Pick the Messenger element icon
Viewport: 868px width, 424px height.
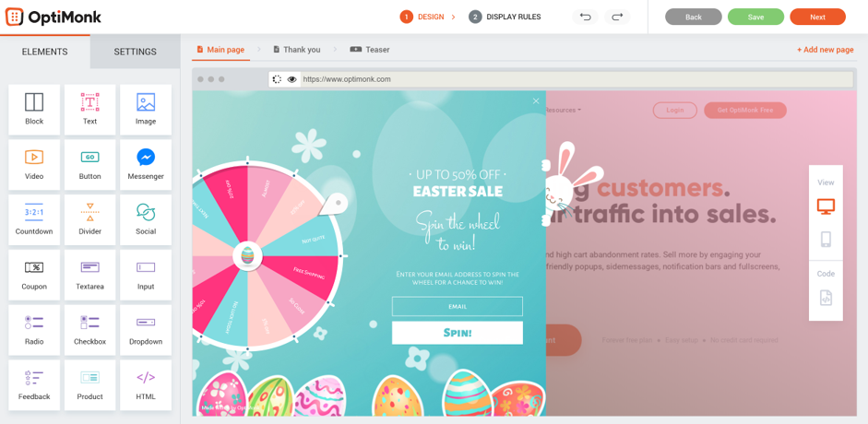point(146,157)
